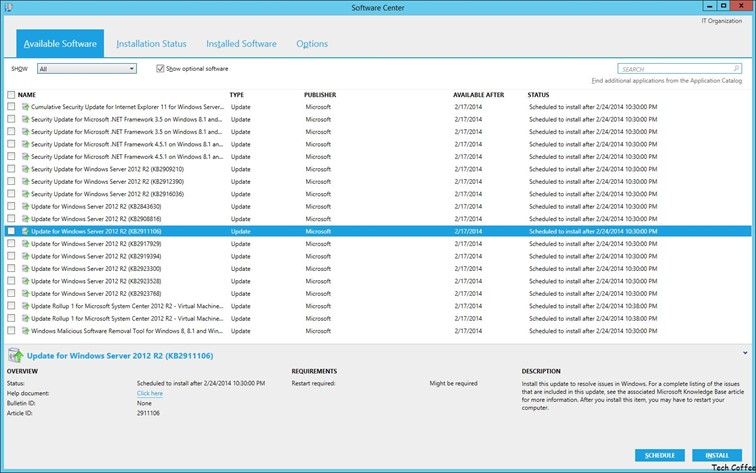Sort by the TYPE column header
This screenshot has width=756, height=473.
[236, 95]
